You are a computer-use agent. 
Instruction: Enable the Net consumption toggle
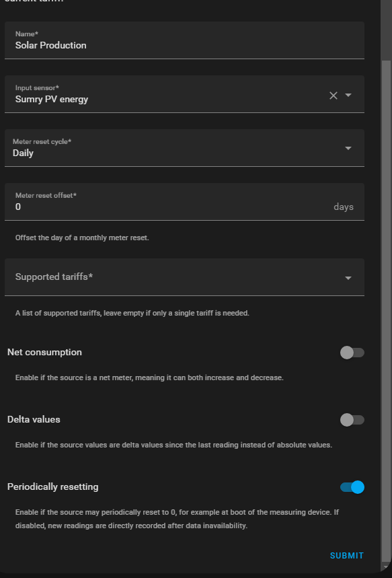click(352, 352)
